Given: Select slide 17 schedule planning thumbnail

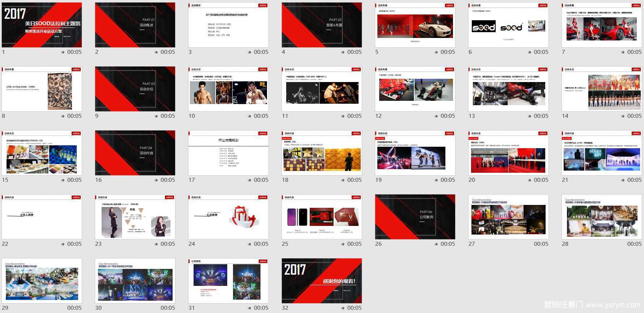Looking at the screenshot, I should tap(229, 153).
